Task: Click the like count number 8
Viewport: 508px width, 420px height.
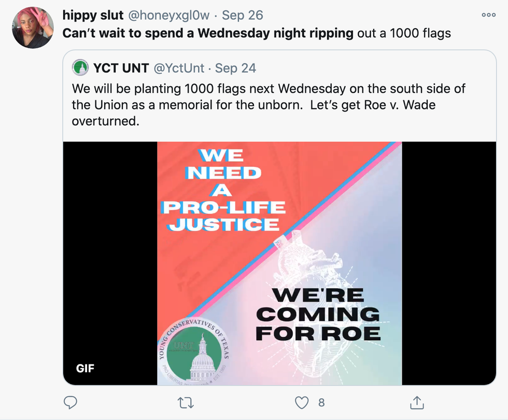Action: coord(321,402)
